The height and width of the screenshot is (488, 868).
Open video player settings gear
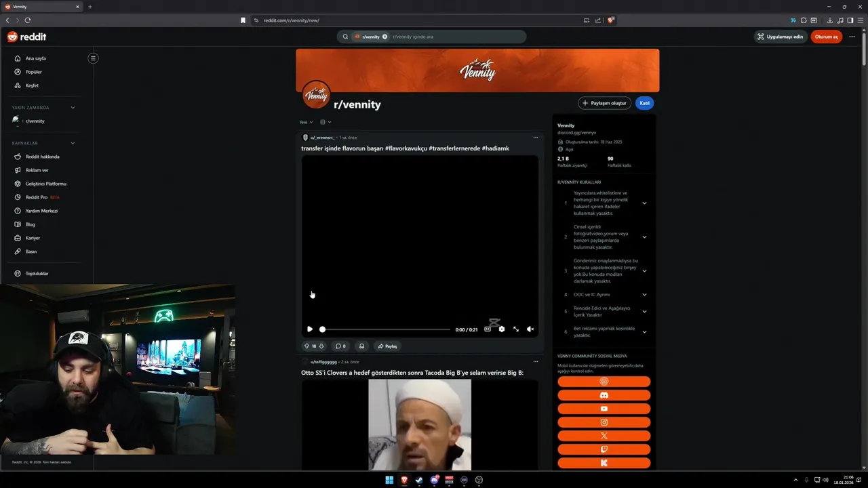502,329
